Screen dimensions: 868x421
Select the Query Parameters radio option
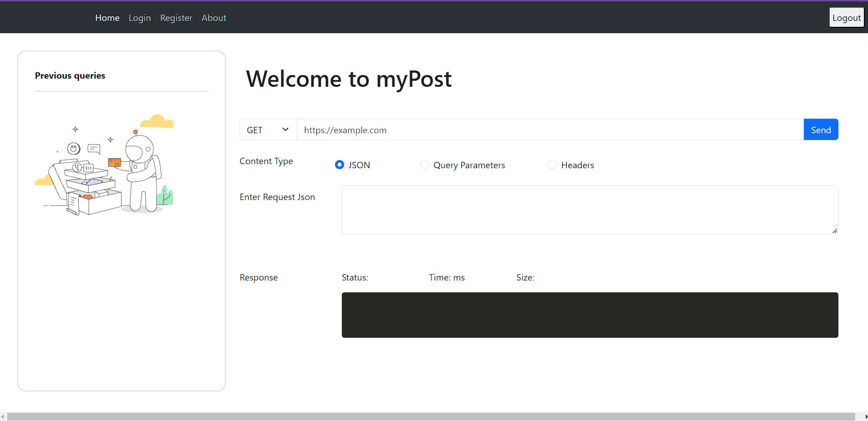coord(424,165)
